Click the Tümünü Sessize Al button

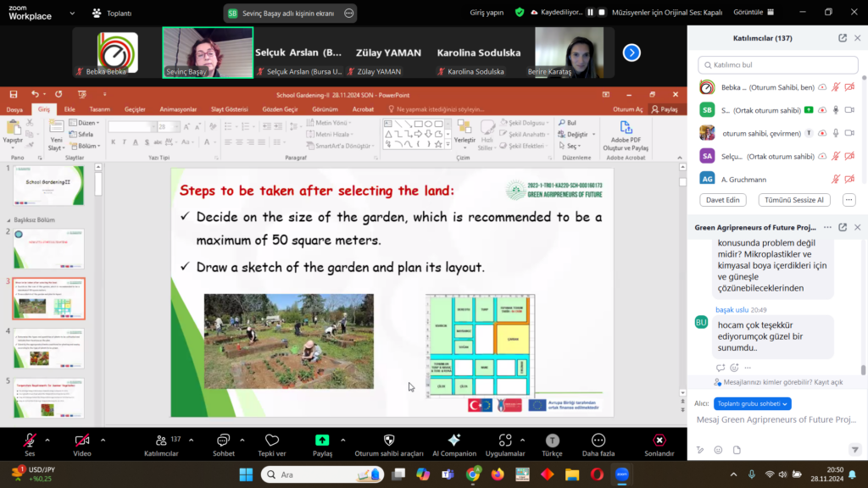(x=793, y=200)
